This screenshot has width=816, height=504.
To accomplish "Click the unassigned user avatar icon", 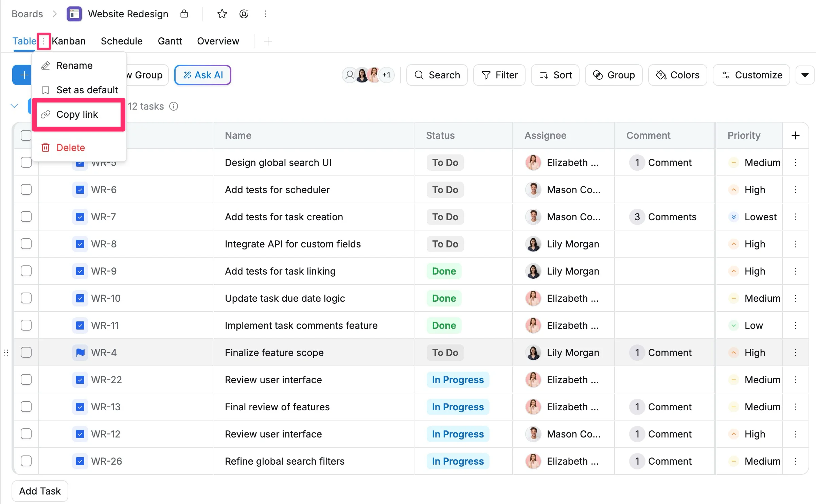I will click(350, 75).
